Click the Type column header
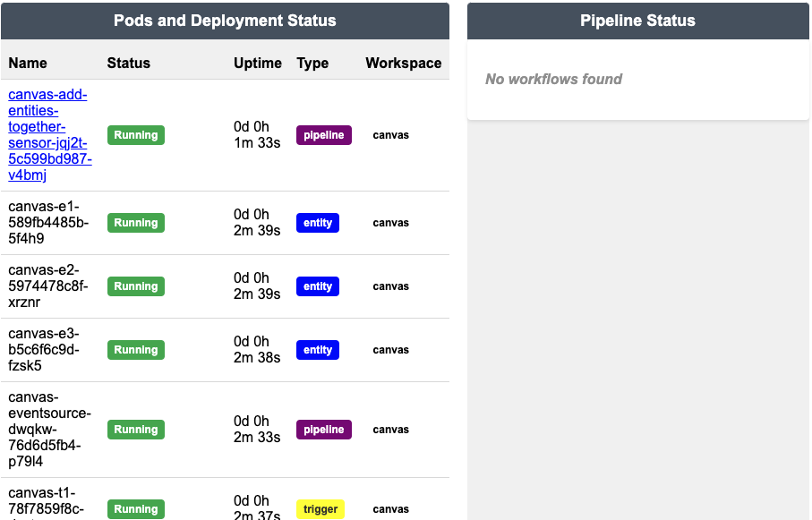Screen dimensions: 812x520 312,64
